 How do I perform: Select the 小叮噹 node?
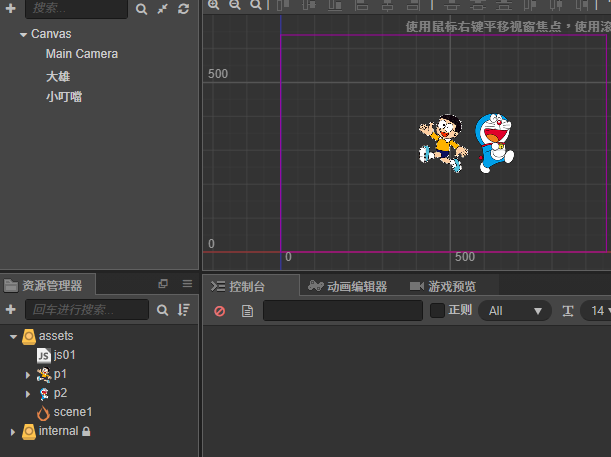coord(64,97)
